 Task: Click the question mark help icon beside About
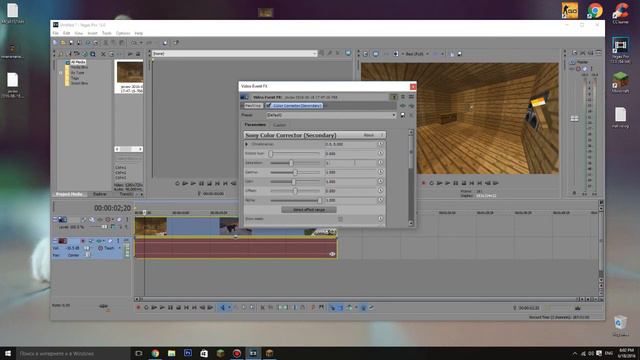pyautogui.click(x=382, y=135)
